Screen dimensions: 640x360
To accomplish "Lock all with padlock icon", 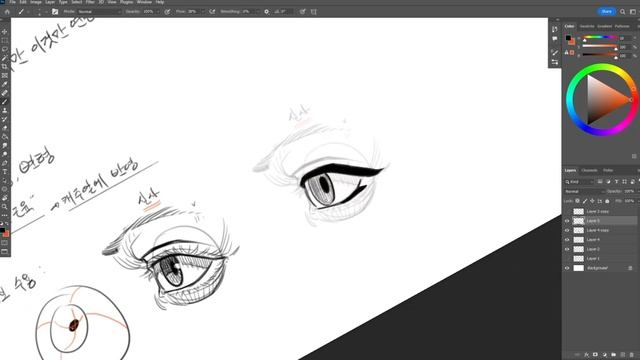I will click(x=607, y=201).
